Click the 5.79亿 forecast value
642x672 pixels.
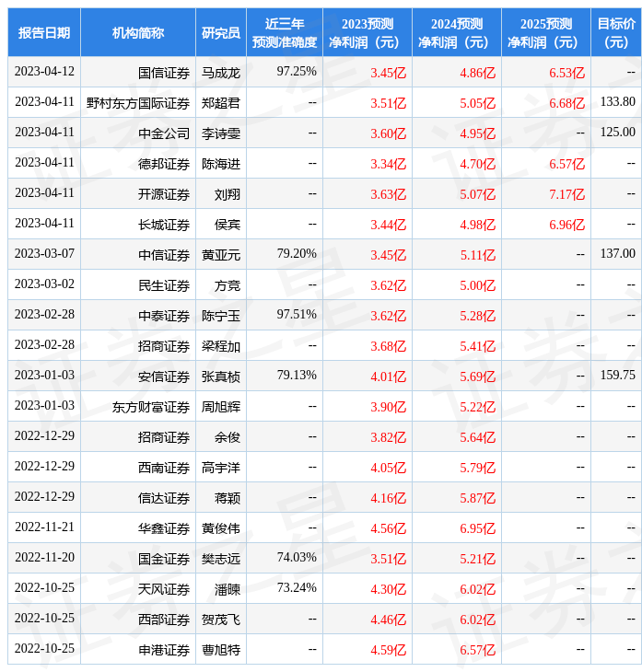coord(477,468)
